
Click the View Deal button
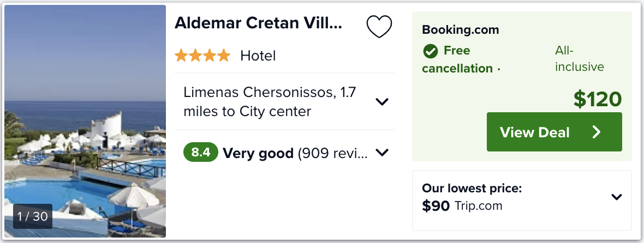coord(554,132)
